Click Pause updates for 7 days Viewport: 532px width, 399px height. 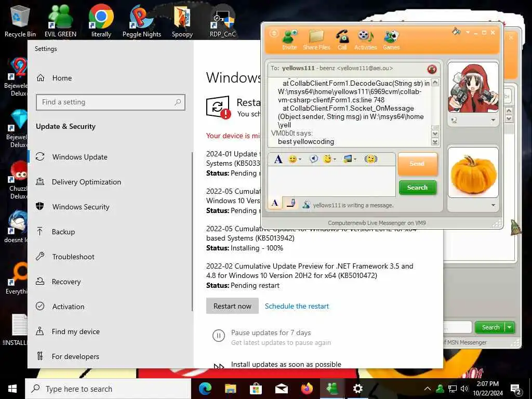[271, 333]
